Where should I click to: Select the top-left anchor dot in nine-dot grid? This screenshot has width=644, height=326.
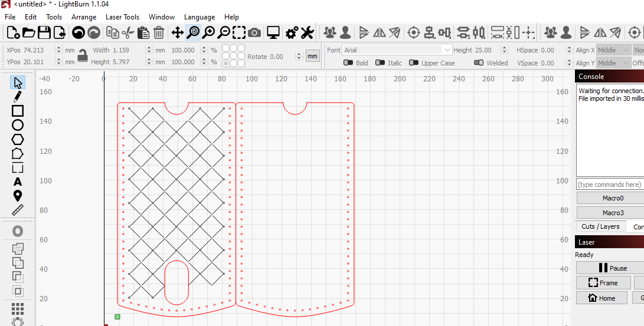(x=226, y=48)
